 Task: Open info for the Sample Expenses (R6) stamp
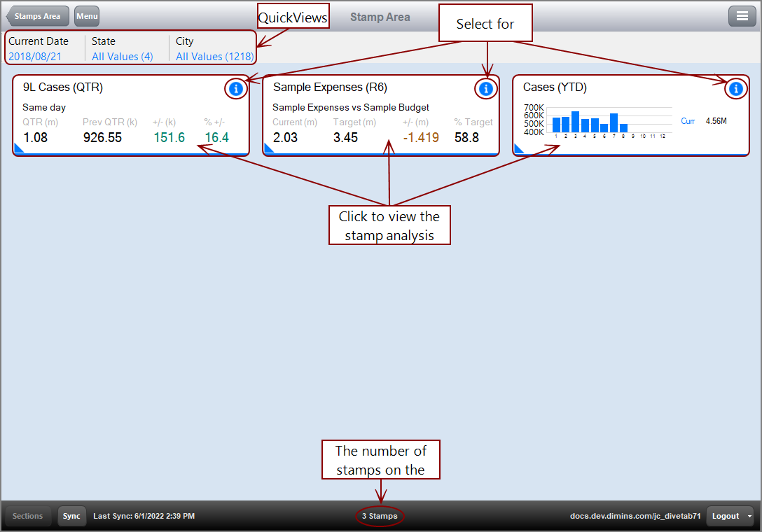coord(486,89)
